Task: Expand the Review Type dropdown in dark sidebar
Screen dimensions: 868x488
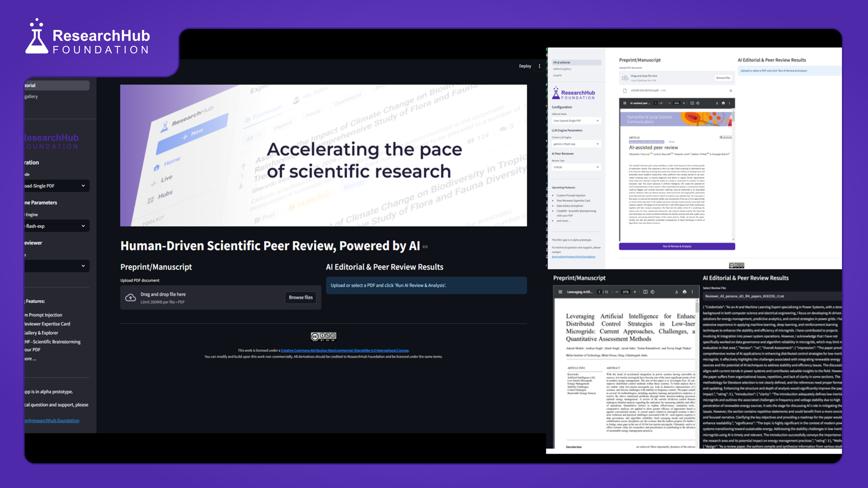Action: pyautogui.click(x=56, y=266)
